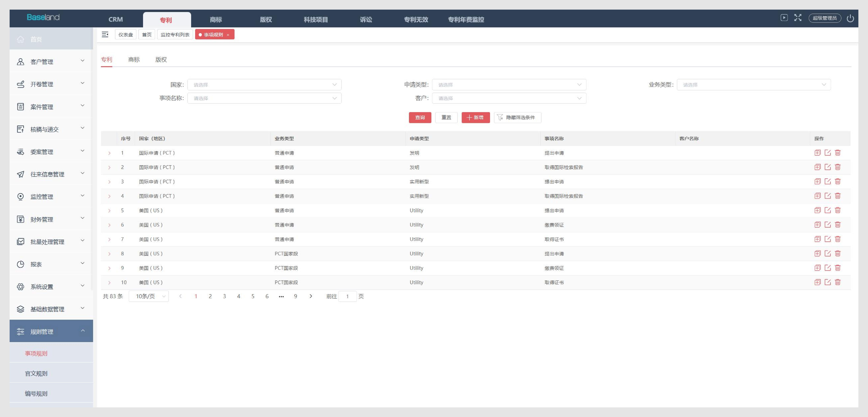The image size is (868, 417).
Task: Jump pages with the ellipsis button
Action: tap(281, 296)
